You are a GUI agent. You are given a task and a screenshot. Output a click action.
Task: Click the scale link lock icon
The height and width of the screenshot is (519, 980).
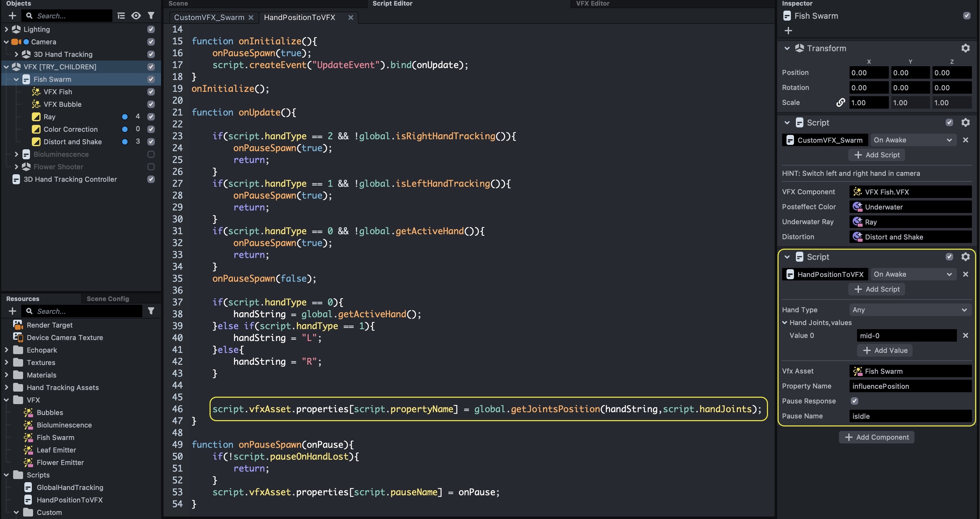pos(840,102)
